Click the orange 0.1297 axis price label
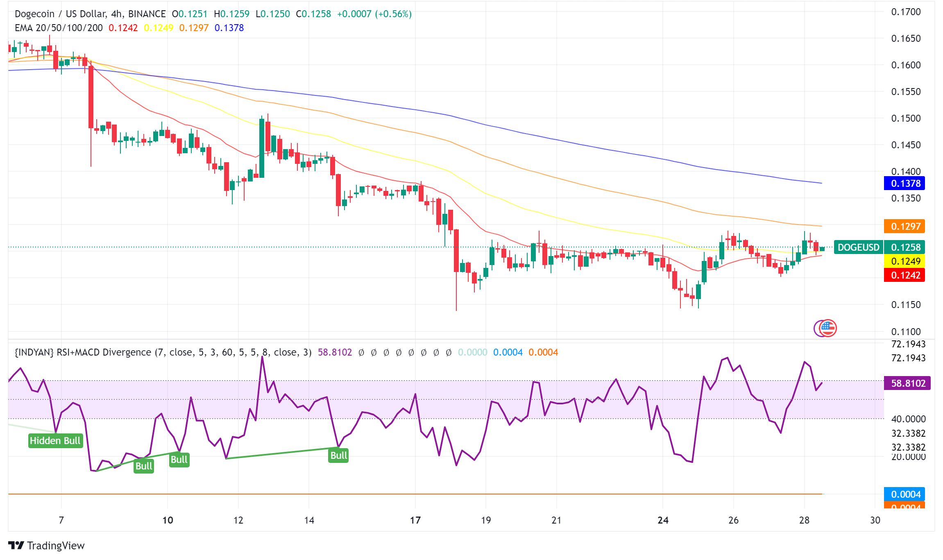This screenshot has width=943, height=560. (904, 226)
